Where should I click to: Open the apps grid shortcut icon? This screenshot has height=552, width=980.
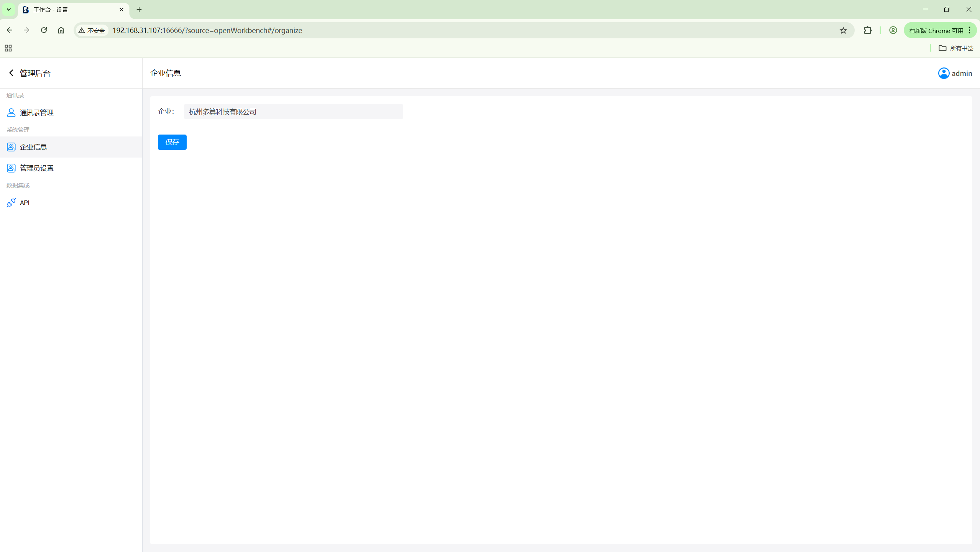tap(8, 48)
